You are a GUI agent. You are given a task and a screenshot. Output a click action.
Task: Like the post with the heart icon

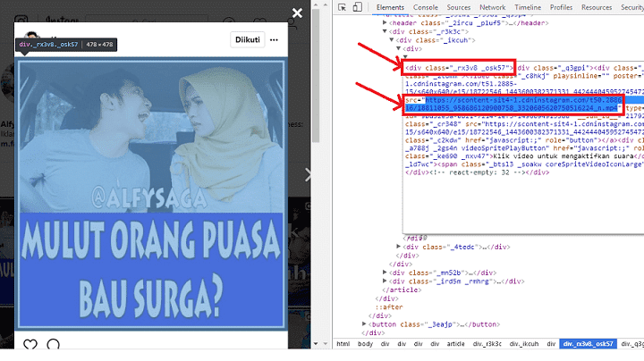click(30, 345)
